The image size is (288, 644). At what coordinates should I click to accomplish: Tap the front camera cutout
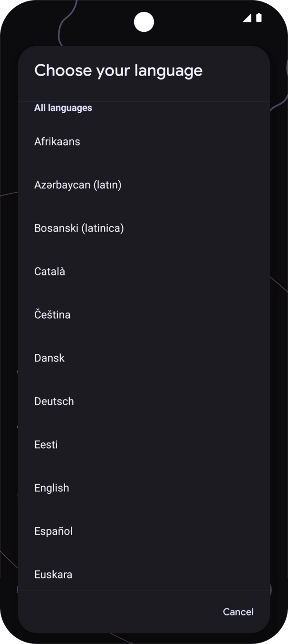144,22
